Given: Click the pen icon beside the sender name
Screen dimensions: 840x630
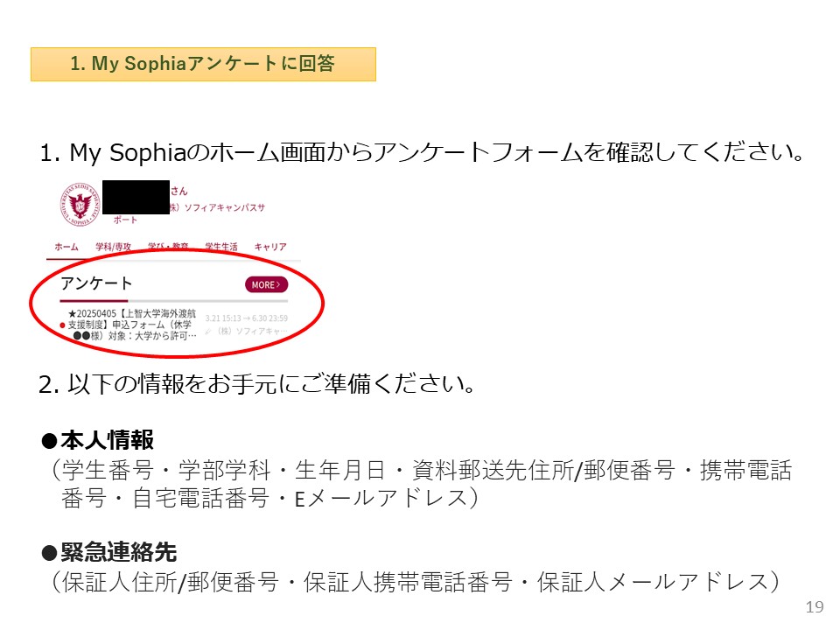Looking at the screenshot, I should coord(207,332).
